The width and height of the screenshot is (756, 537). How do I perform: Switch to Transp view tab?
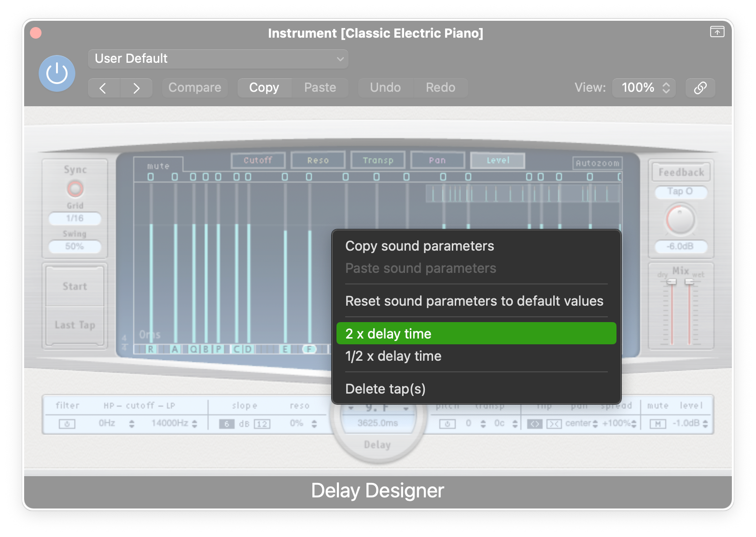click(378, 160)
